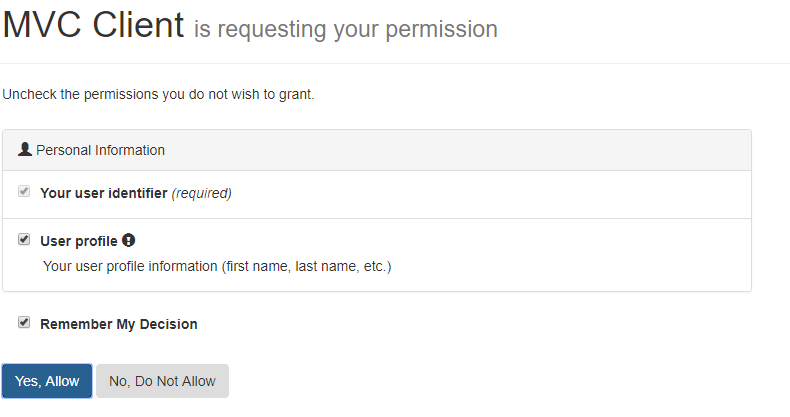This screenshot has width=790, height=417.
Task: Click the horizontal divider under the page title
Action: coord(395,63)
